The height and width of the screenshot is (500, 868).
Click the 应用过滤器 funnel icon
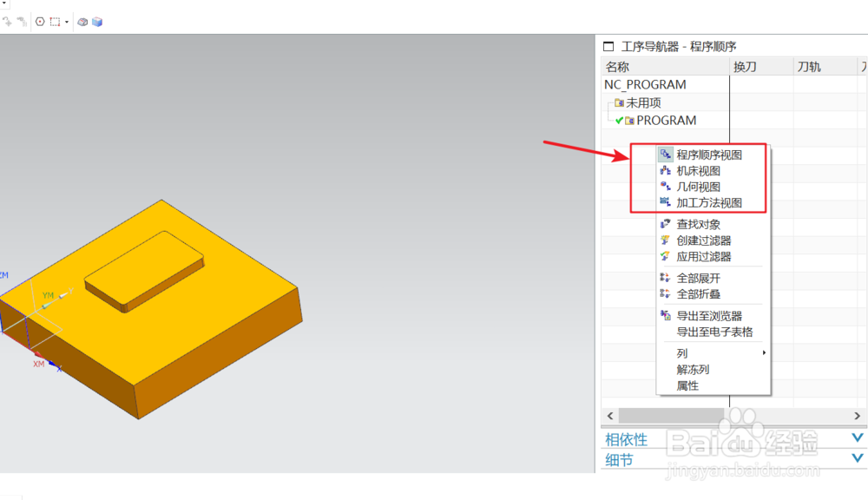(x=666, y=256)
